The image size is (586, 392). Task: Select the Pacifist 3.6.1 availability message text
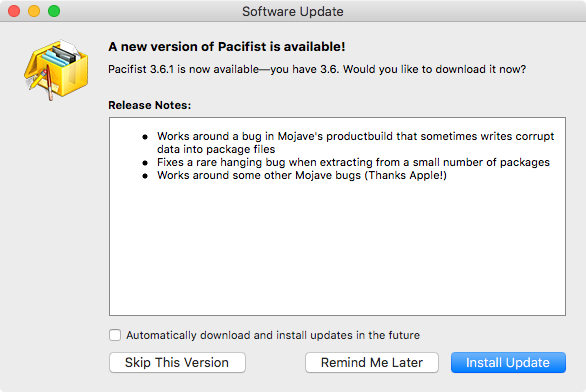317,69
